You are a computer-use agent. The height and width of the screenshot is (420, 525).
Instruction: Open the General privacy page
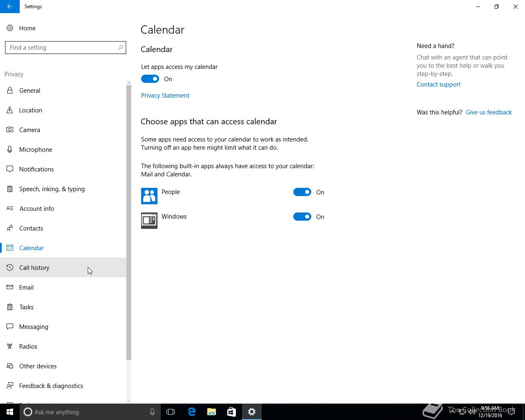point(63,90)
